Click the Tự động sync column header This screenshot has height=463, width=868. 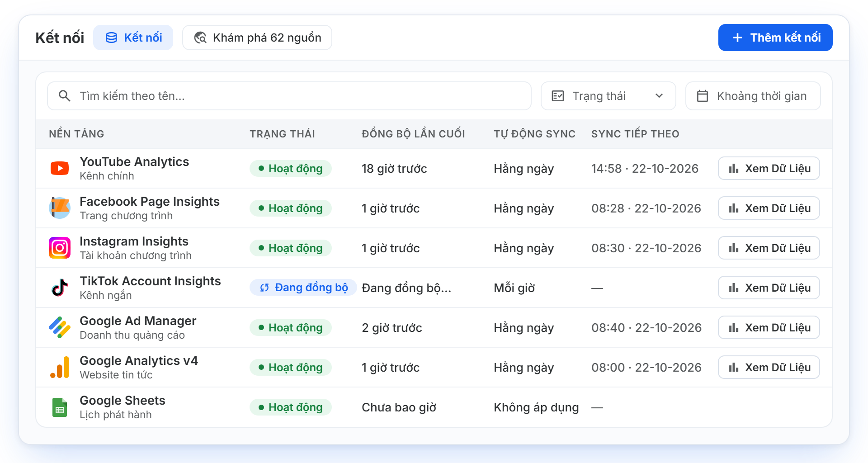(534, 134)
